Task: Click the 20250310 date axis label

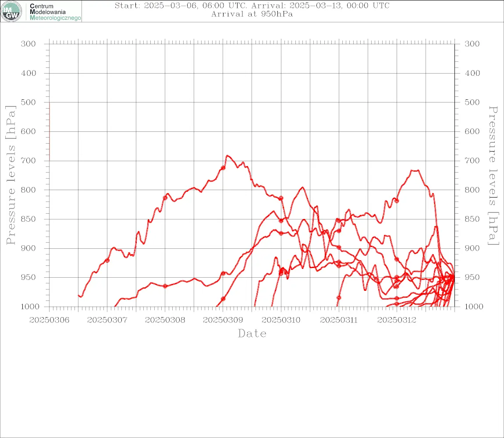Action: coord(281,320)
